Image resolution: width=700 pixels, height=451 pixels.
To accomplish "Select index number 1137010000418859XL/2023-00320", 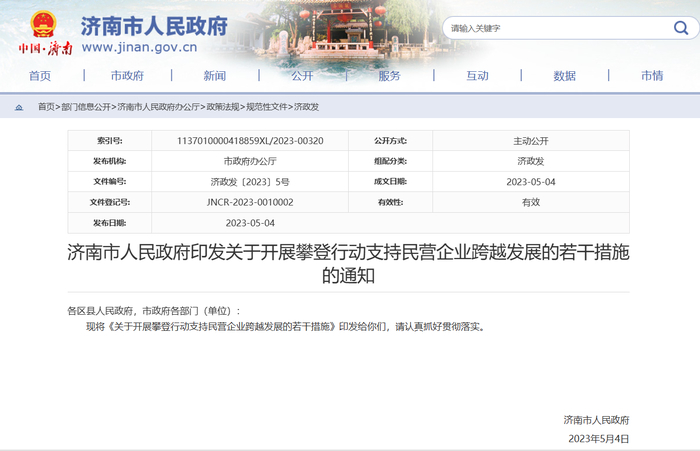I will pos(250,141).
